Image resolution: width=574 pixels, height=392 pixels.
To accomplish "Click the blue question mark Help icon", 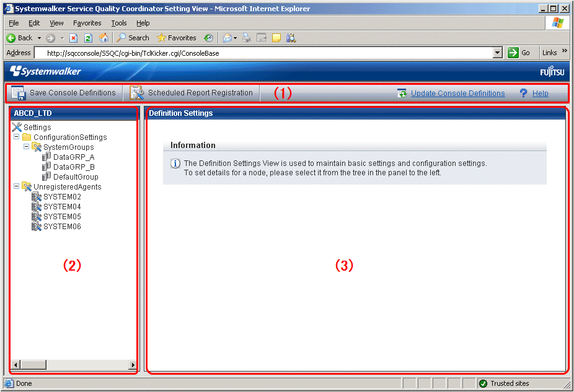I will pyautogui.click(x=524, y=94).
